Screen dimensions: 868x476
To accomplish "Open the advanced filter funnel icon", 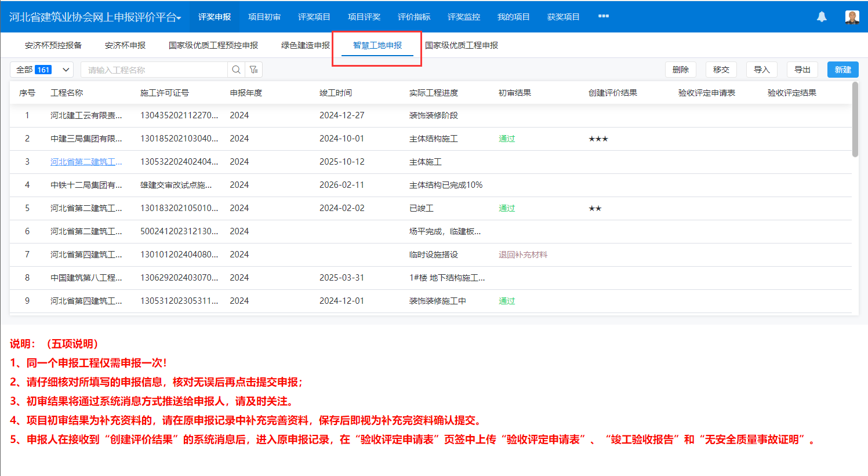I will 254,70.
